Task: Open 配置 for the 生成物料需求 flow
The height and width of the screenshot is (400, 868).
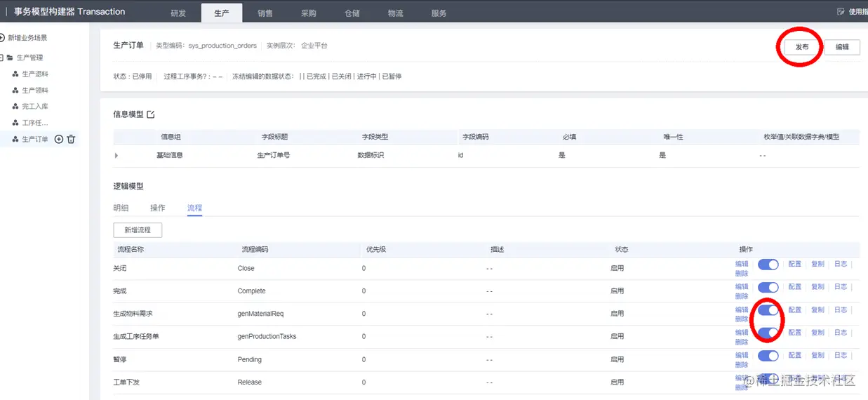Action: [x=794, y=309]
